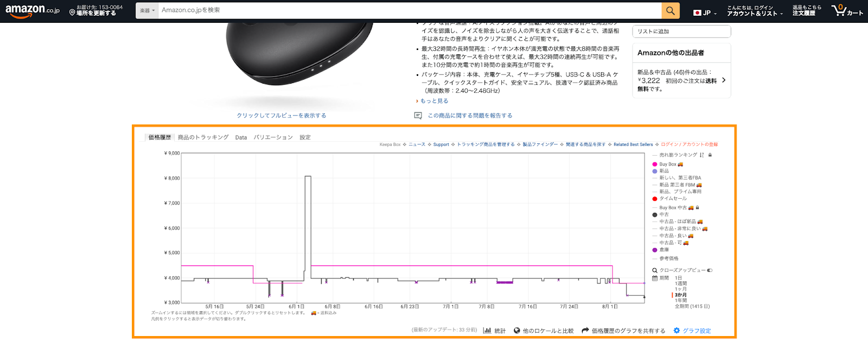Viewport: 868px width, 342px height.
Task: Open 返品もこちら 注文履歴
Action: [x=807, y=11]
